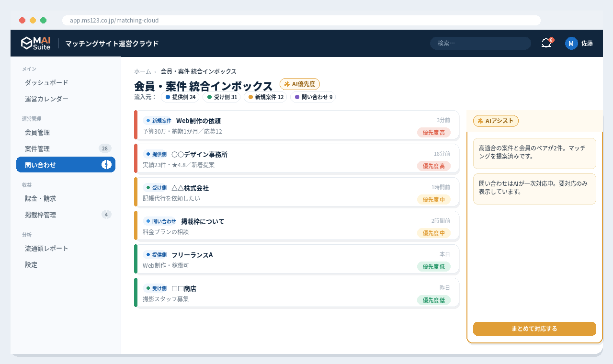Viewport: 613px width, 364px height.
Task: Open 流通額レポート in the sidebar
Action: point(66,248)
